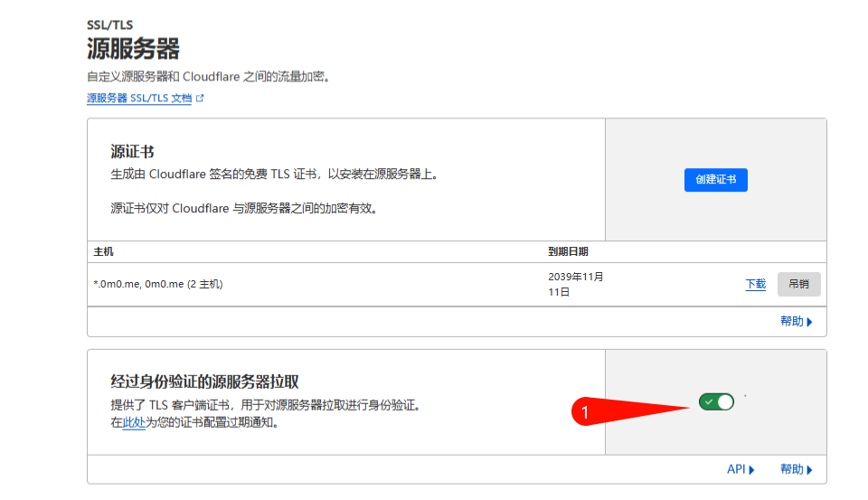Expand 帮助 in the 源证书 card

pos(796,321)
